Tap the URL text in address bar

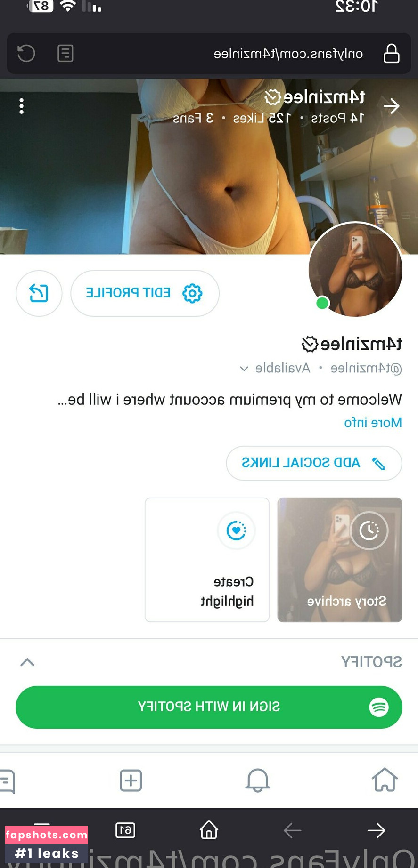[288, 54]
